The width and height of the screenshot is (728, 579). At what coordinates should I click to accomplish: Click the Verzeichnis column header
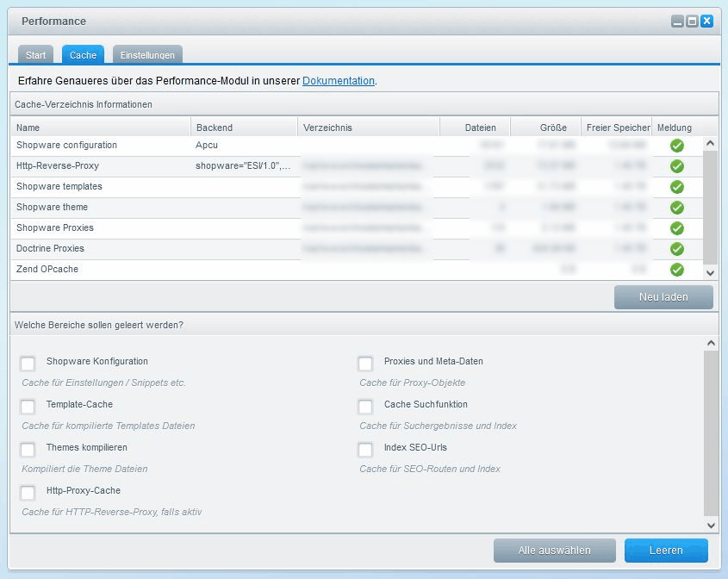(x=369, y=128)
